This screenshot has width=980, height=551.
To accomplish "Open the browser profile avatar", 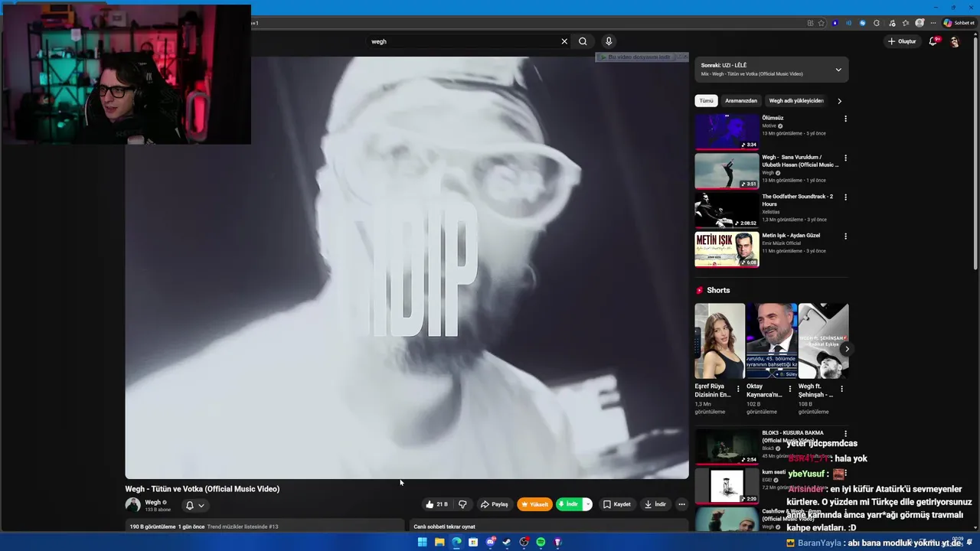I will coord(920,23).
